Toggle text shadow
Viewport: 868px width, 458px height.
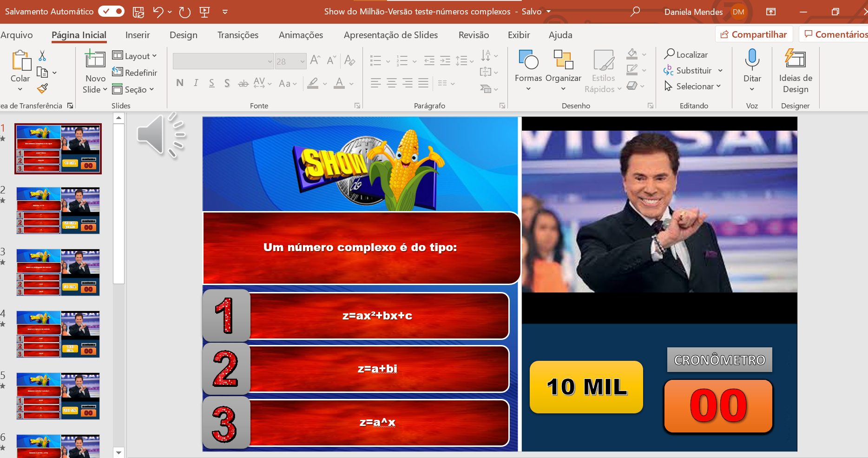[x=227, y=83]
